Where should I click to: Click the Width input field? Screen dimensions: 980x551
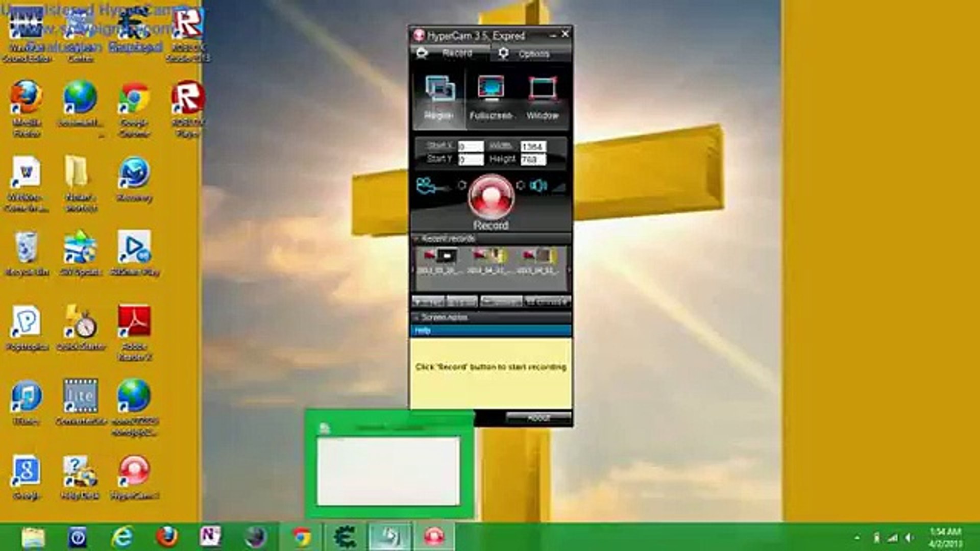pyautogui.click(x=533, y=147)
